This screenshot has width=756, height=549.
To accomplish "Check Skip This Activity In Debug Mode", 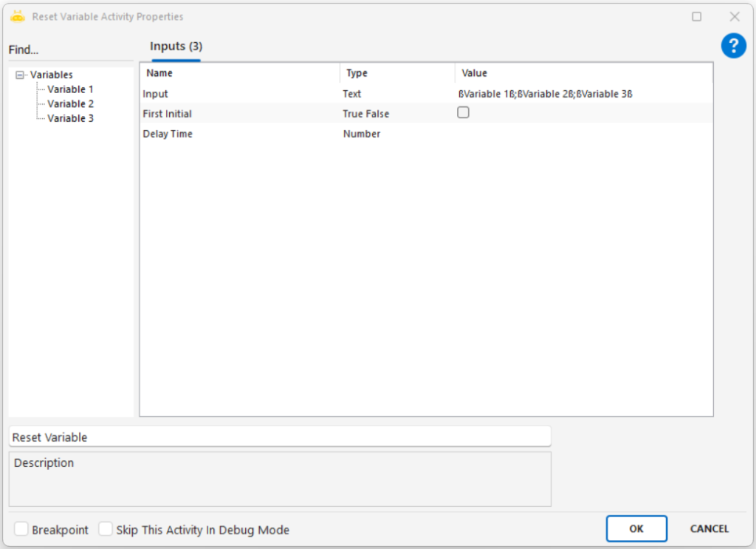I will point(106,529).
